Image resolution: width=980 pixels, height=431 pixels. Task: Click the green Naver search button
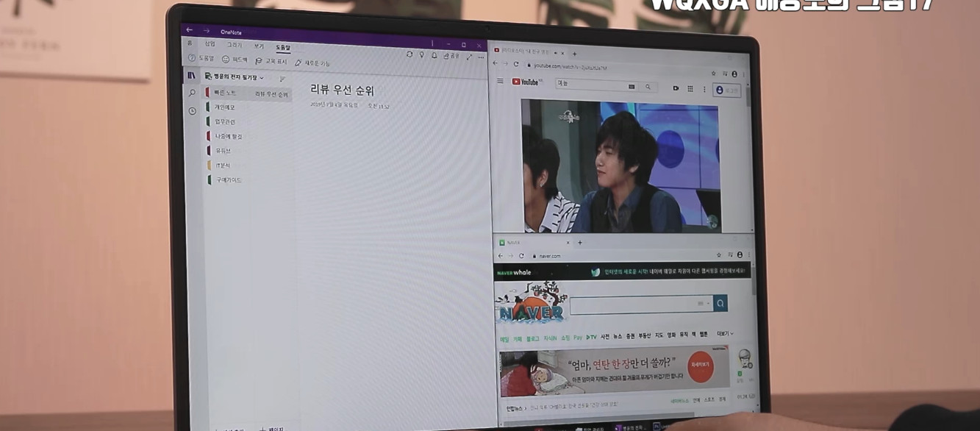pos(720,303)
